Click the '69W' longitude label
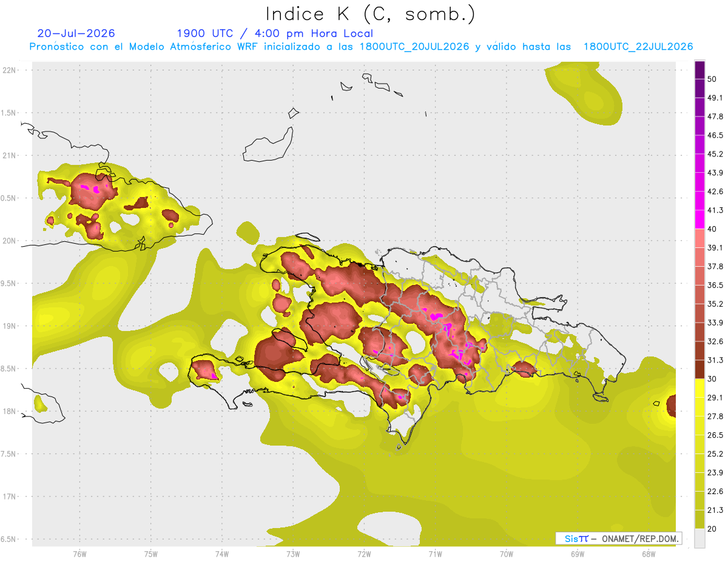This screenshot has height=562, width=728. click(578, 554)
